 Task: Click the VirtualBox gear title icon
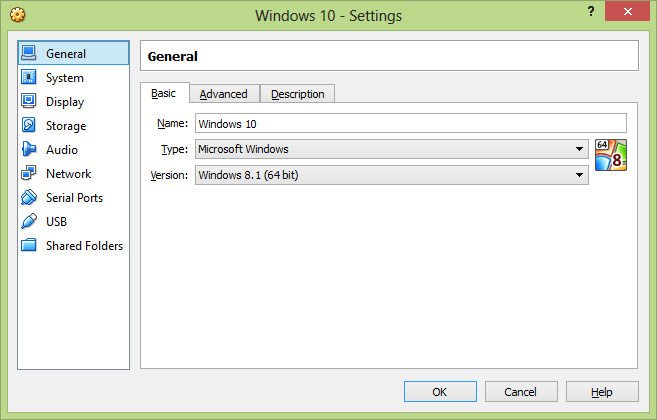tap(18, 15)
